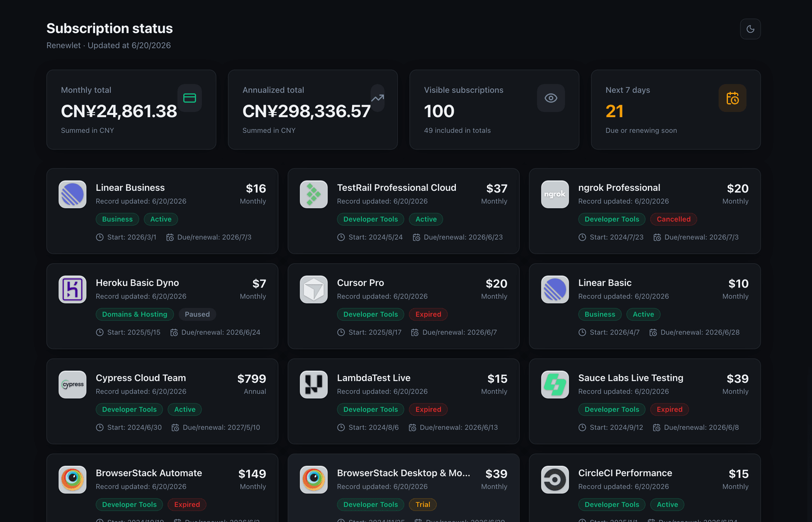Select the Business tag on Linear Basic

coord(600,314)
